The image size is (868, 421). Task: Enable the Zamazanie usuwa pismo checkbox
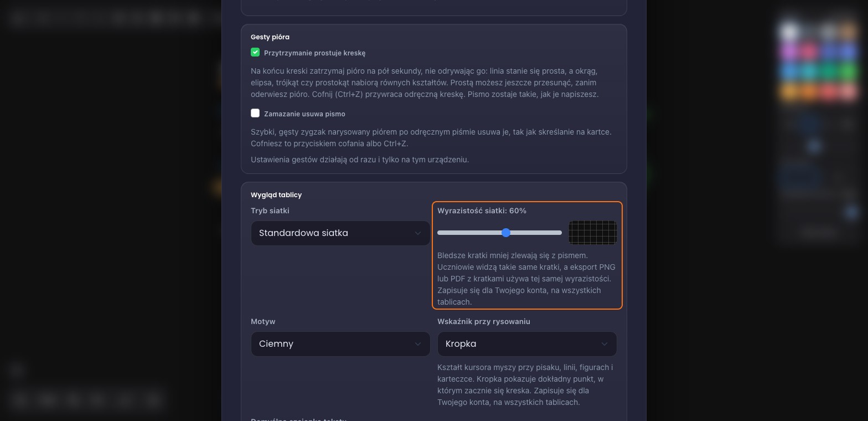tap(255, 113)
